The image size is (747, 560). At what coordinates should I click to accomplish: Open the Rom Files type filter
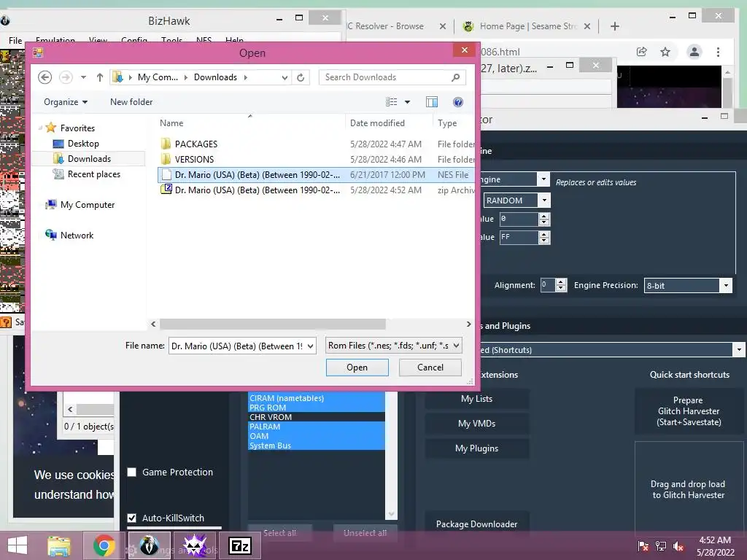393,346
